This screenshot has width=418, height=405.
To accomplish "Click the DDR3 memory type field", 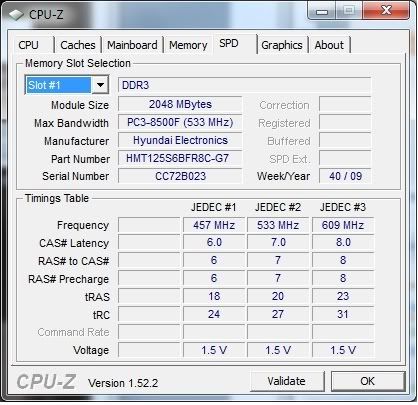I will point(244,85).
